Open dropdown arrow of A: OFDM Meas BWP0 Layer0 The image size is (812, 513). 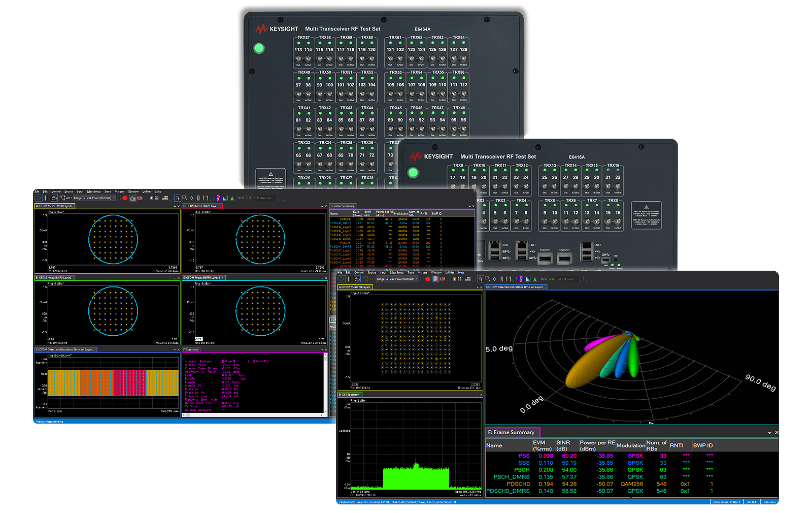coord(175,206)
